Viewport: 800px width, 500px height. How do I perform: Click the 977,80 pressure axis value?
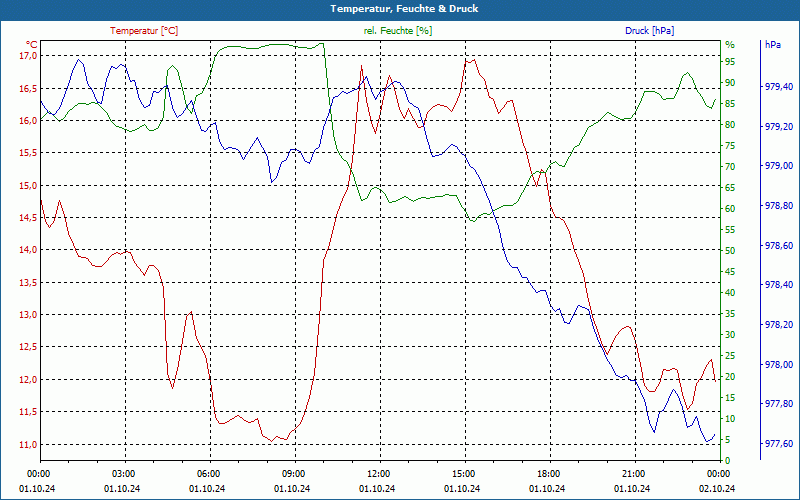[x=779, y=404]
